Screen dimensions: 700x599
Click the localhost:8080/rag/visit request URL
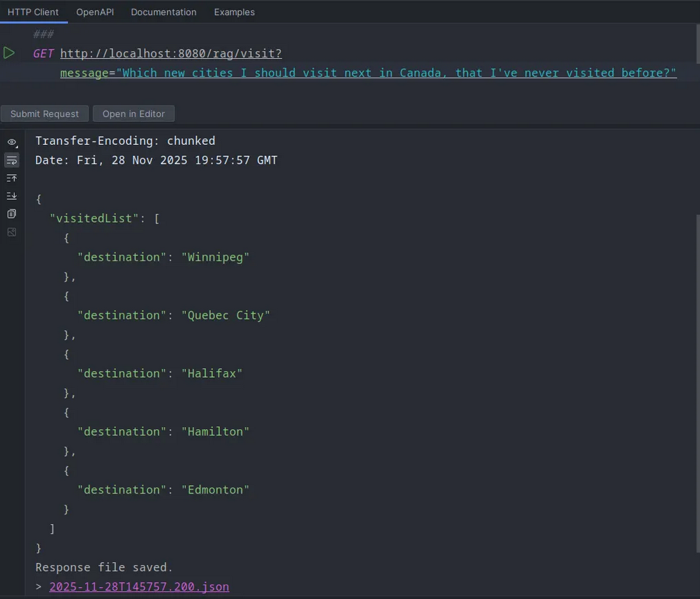click(x=171, y=53)
